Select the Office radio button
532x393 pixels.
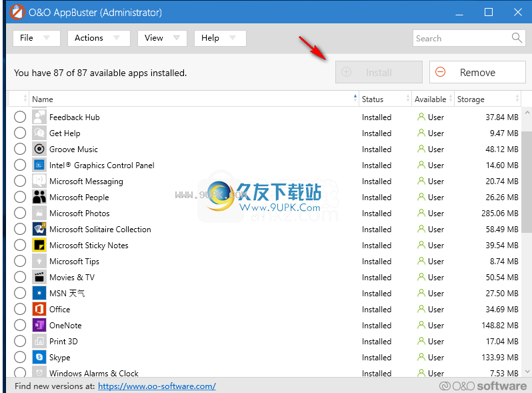20,309
